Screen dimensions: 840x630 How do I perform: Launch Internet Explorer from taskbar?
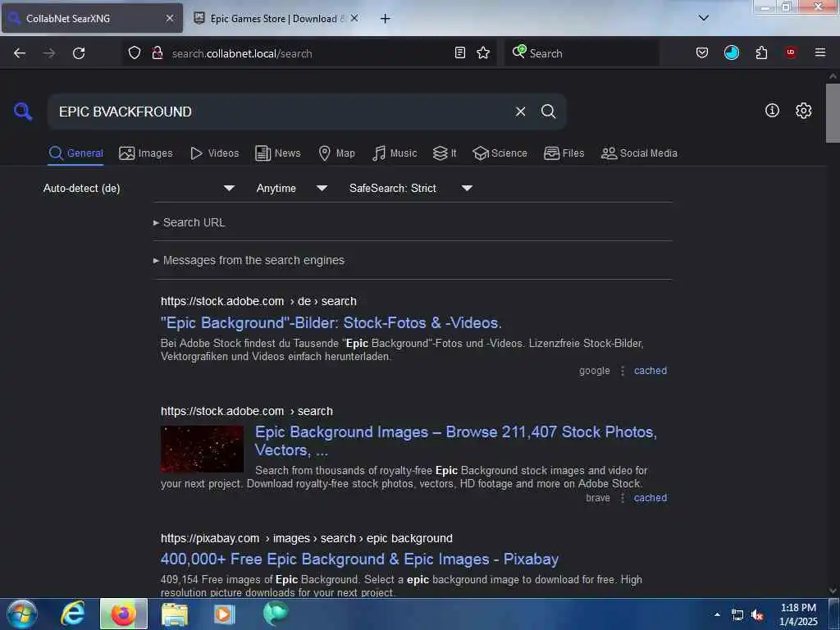72,614
